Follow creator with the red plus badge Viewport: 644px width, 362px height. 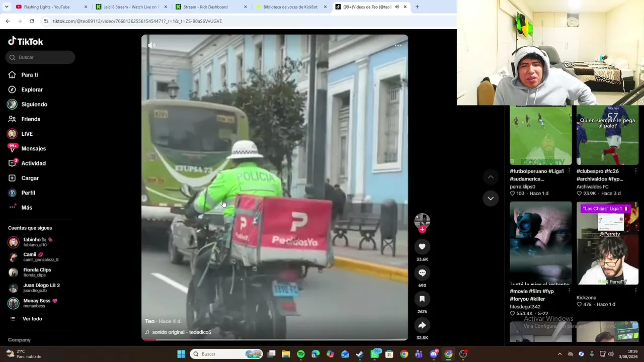tap(422, 229)
